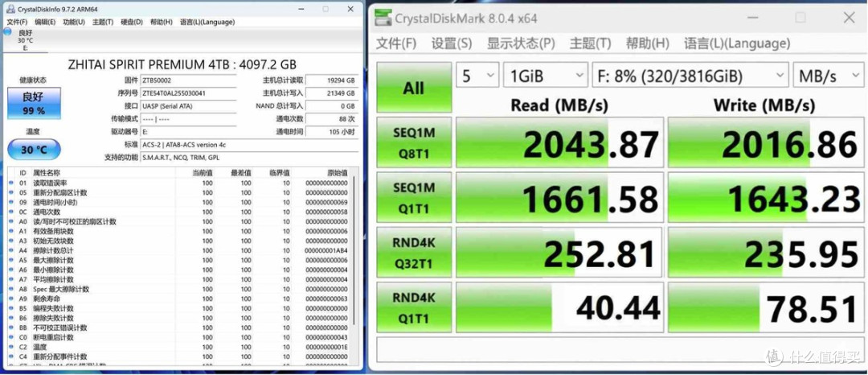Open 设置(S) menu in CrystalDiskMark
Screen dimensions: 868x375
click(x=452, y=43)
